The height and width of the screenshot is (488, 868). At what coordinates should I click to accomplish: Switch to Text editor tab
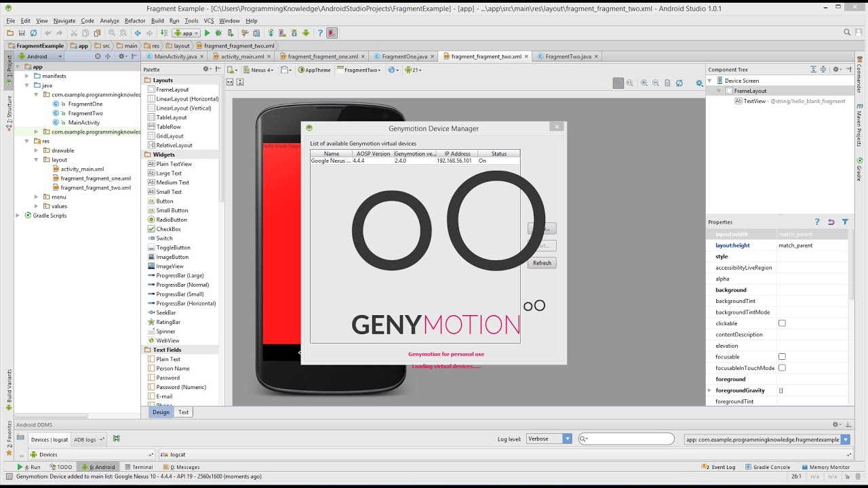click(183, 412)
